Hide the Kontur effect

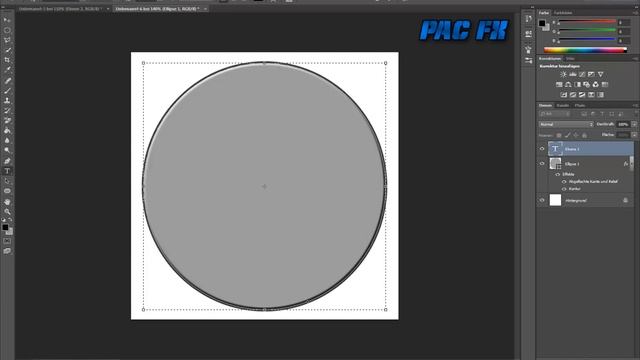pyautogui.click(x=564, y=189)
